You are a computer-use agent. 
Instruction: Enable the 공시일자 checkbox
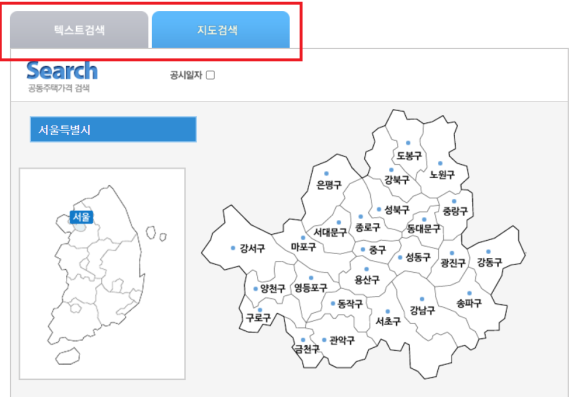pyautogui.click(x=210, y=75)
